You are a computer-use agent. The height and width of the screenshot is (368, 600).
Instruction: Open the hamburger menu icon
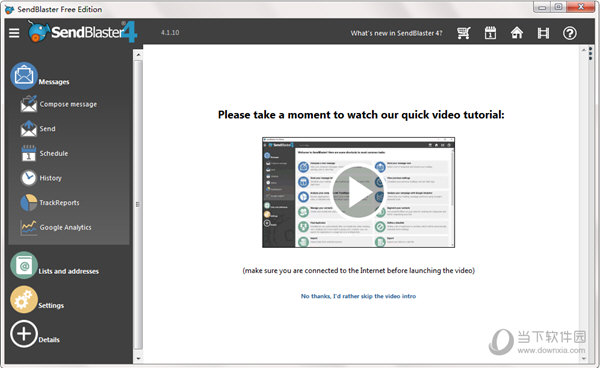[x=14, y=33]
